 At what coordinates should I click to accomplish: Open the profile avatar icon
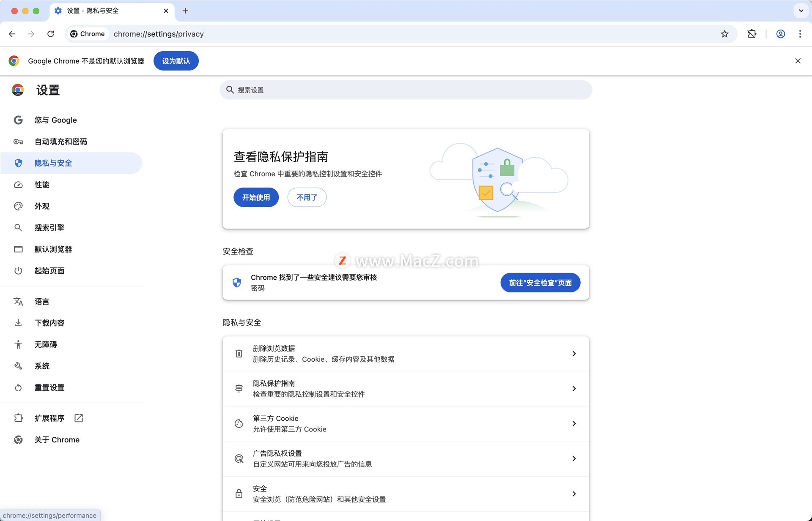781,34
